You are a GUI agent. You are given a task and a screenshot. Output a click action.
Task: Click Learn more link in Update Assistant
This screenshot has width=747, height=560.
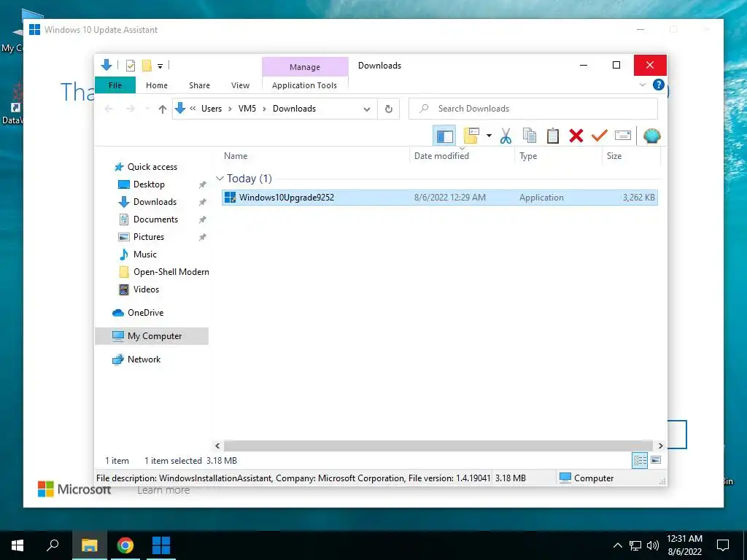click(163, 490)
